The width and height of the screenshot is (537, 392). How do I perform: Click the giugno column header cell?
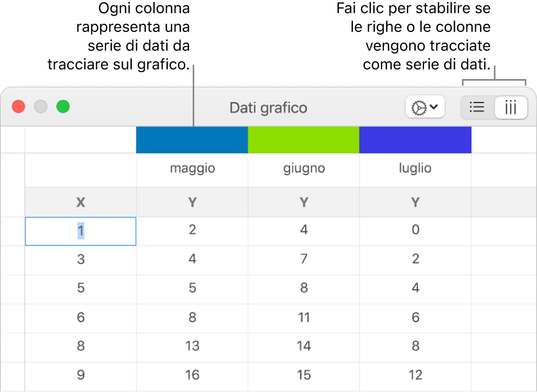click(x=304, y=168)
